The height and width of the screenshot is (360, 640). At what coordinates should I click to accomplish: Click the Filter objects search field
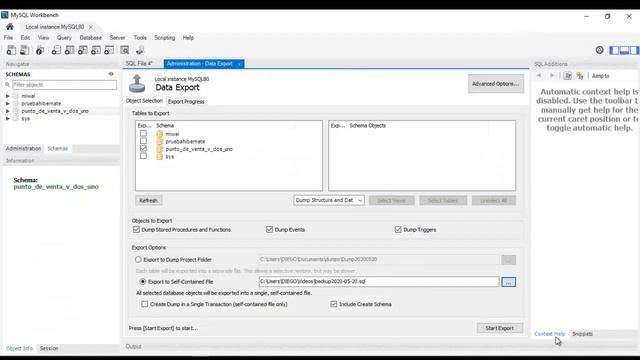click(64, 85)
